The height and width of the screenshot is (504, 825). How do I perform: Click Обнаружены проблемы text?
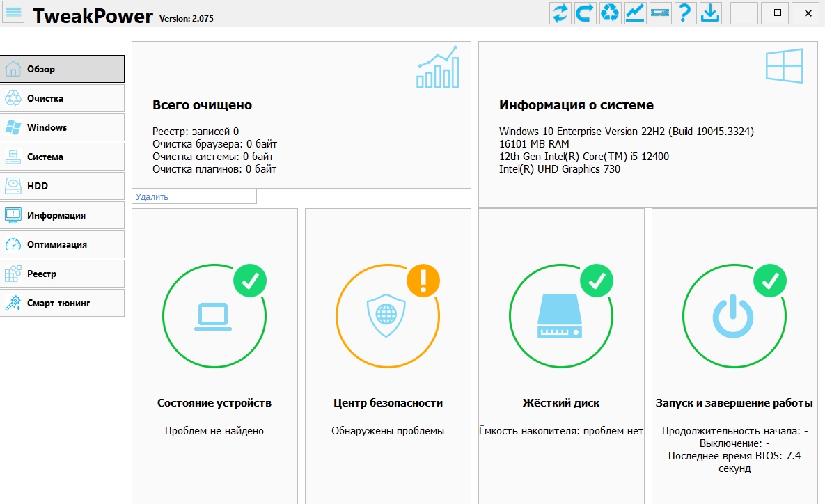388,431
